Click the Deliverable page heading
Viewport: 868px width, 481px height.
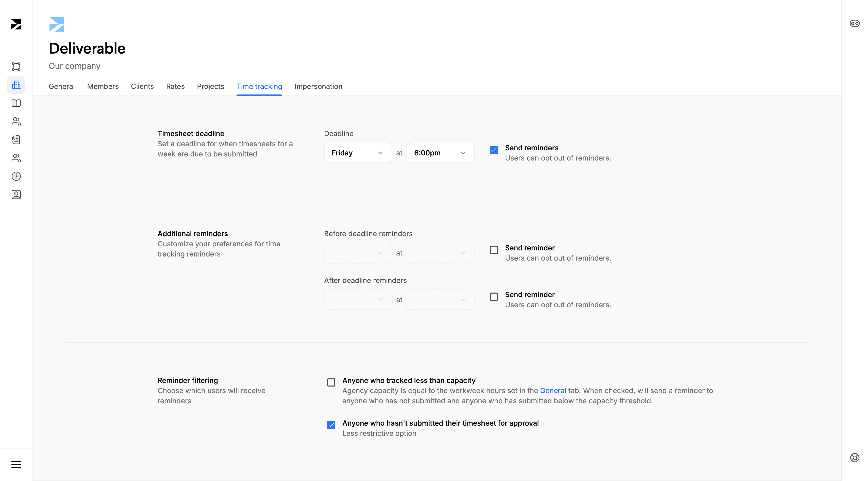(x=87, y=48)
